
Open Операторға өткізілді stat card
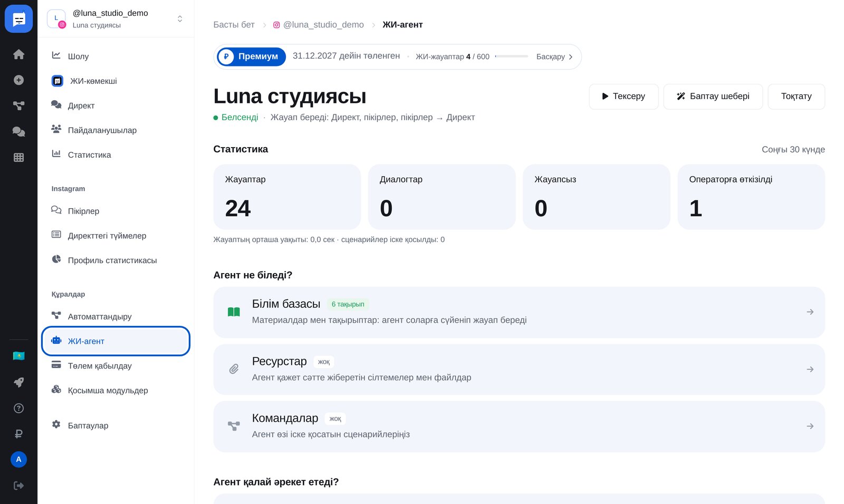(x=751, y=197)
